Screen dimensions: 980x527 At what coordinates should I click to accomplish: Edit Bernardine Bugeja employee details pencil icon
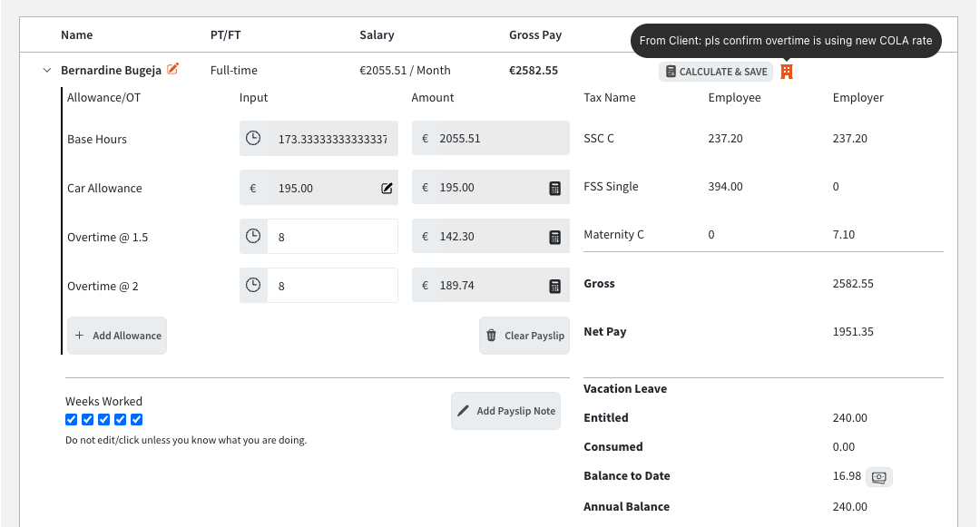(x=173, y=69)
